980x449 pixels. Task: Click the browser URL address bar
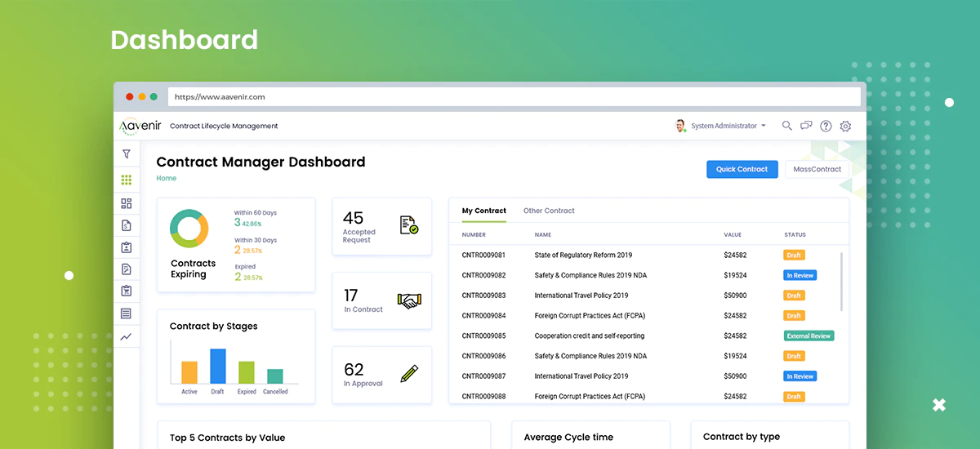pyautogui.click(x=514, y=96)
